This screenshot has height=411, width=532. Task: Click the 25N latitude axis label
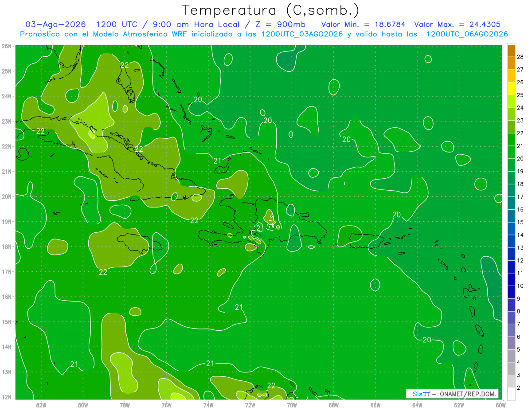point(7,71)
